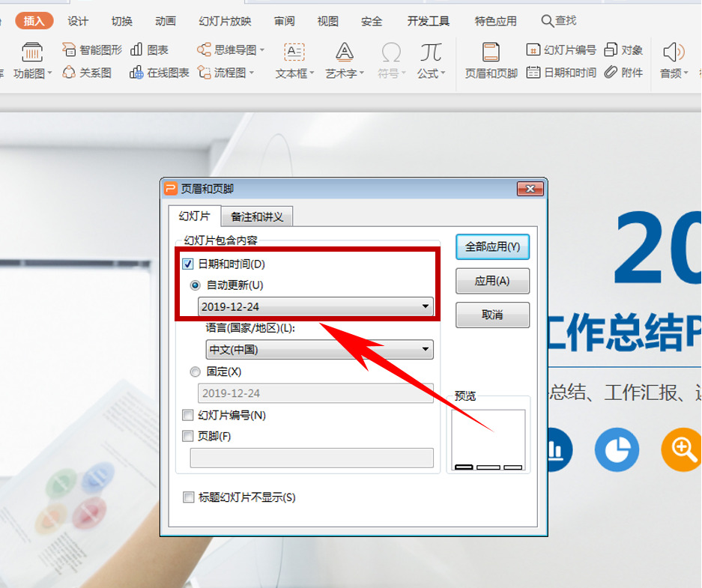Insert 幻灯片编号 slide number
Viewport: 702px width, 588px height.
pos(561,49)
